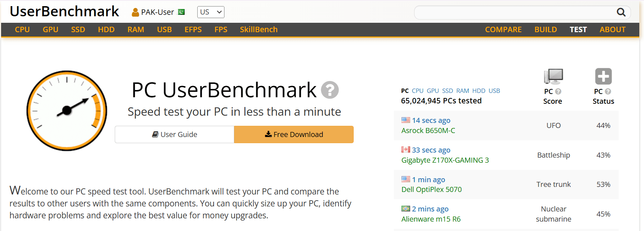Go to the COMPARE menu
The image size is (644, 231).
(x=503, y=30)
